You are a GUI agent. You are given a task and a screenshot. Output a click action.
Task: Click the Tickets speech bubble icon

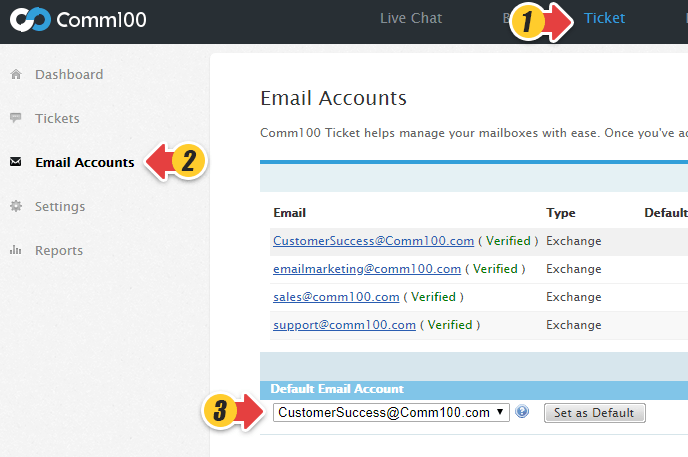coord(15,119)
